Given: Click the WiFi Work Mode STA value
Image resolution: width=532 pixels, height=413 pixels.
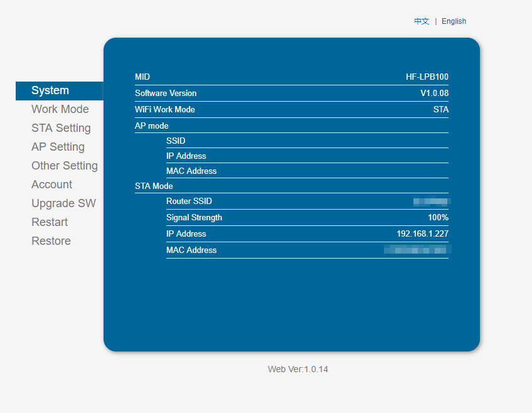Looking at the screenshot, I should (x=292, y=109).
